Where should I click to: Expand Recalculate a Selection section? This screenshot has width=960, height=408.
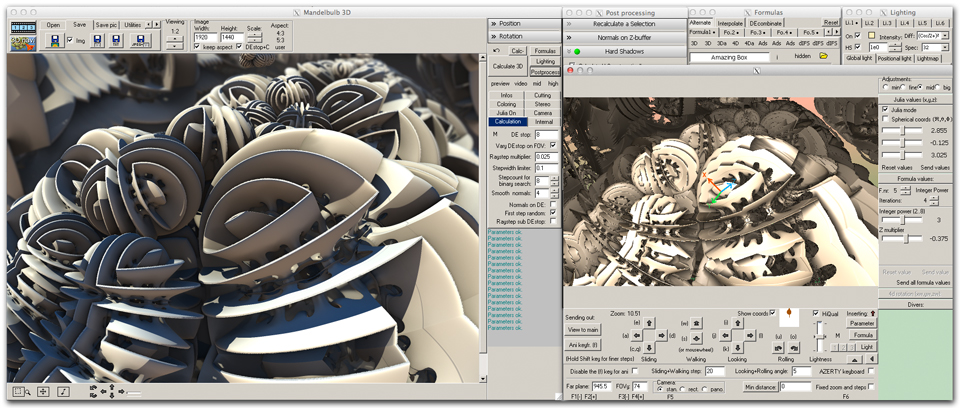coord(624,24)
